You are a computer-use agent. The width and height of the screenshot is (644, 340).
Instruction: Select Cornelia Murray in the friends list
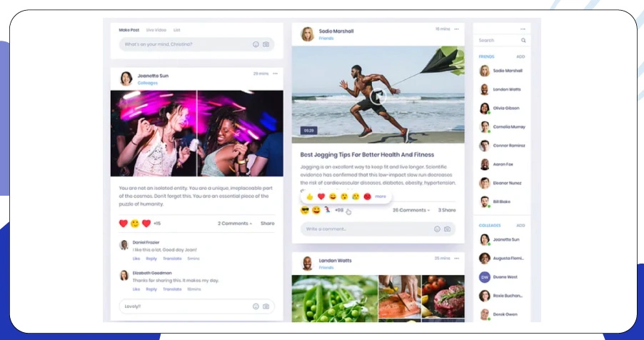click(x=502, y=127)
